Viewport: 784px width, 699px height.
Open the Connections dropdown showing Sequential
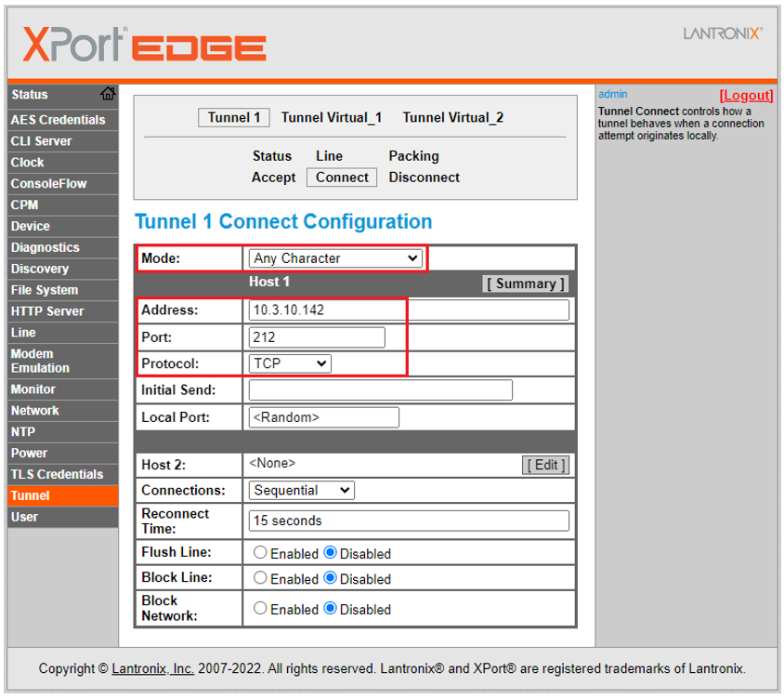point(302,491)
